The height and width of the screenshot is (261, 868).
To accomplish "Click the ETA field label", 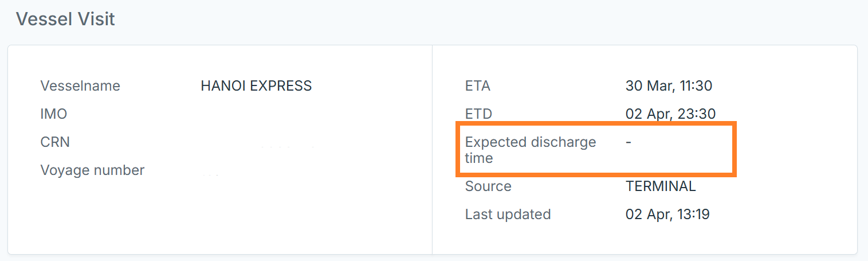I will pyautogui.click(x=478, y=86).
